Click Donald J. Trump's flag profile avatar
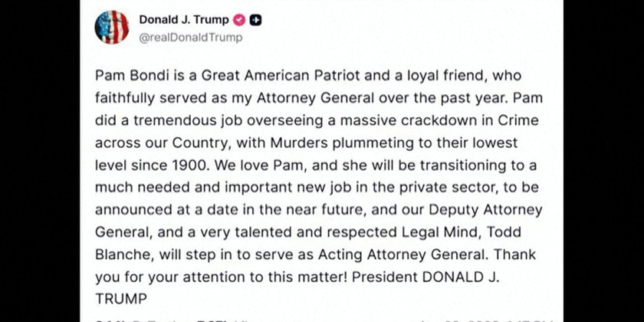The width and height of the screenshot is (644, 322). tap(111, 28)
